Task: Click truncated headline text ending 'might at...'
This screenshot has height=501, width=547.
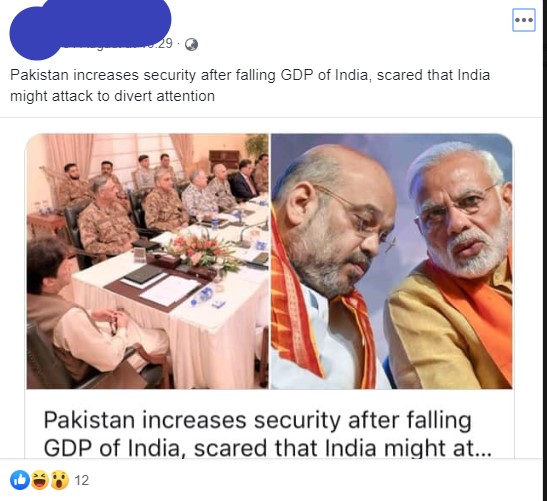Action: click(268, 448)
